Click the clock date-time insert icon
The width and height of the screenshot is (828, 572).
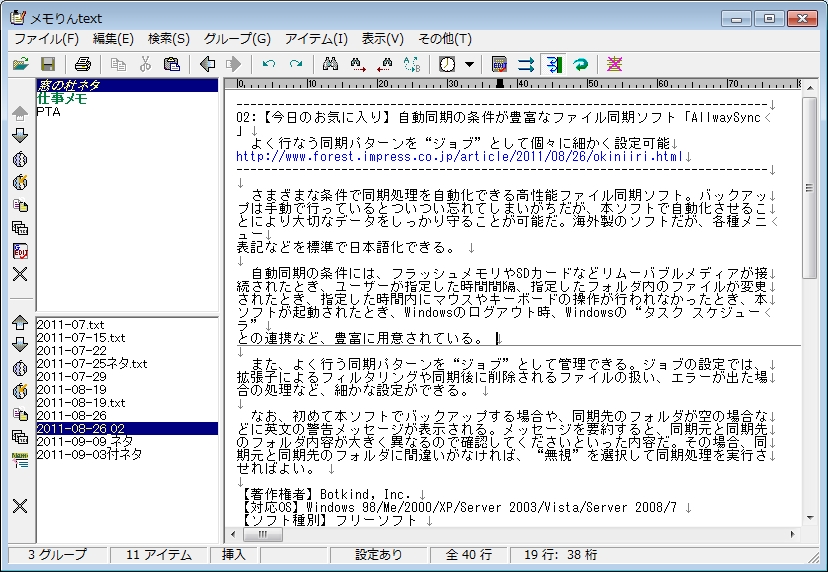pyautogui.click(x=447, y=64)
